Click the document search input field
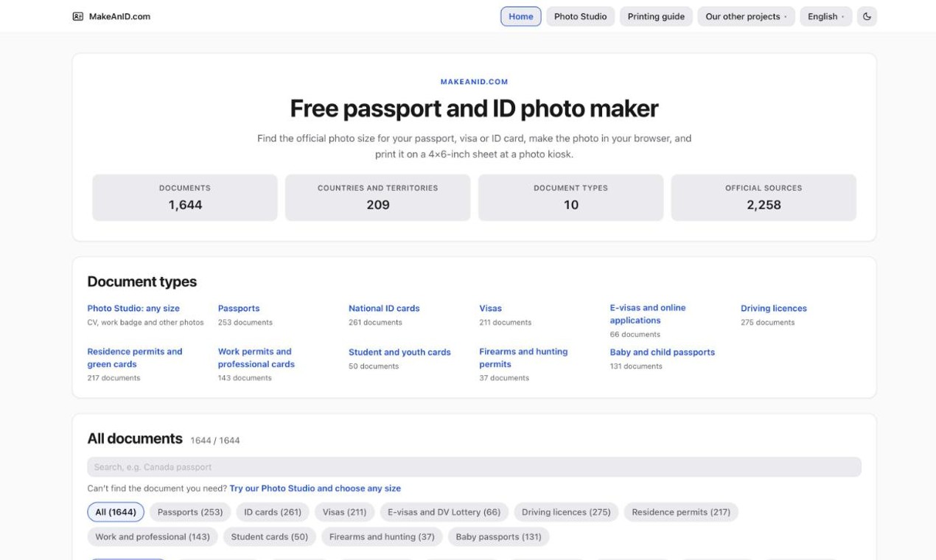The height and width of the screenshot is (560, 936). point(474,466)
